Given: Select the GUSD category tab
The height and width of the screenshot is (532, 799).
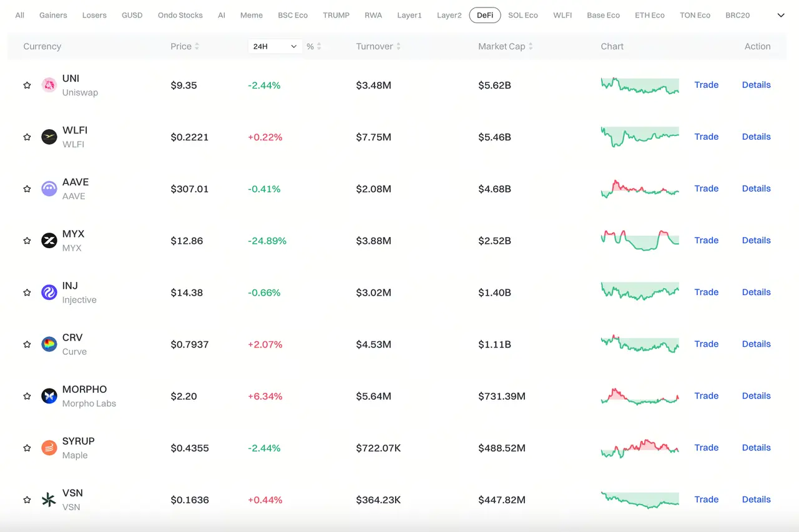Looking at the screenshot, I should click(x=132, y=15).
